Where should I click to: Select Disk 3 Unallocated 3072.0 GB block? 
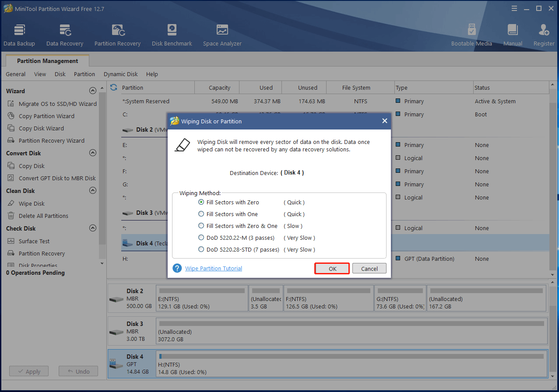pyautogui.click(x=351, y=331)
